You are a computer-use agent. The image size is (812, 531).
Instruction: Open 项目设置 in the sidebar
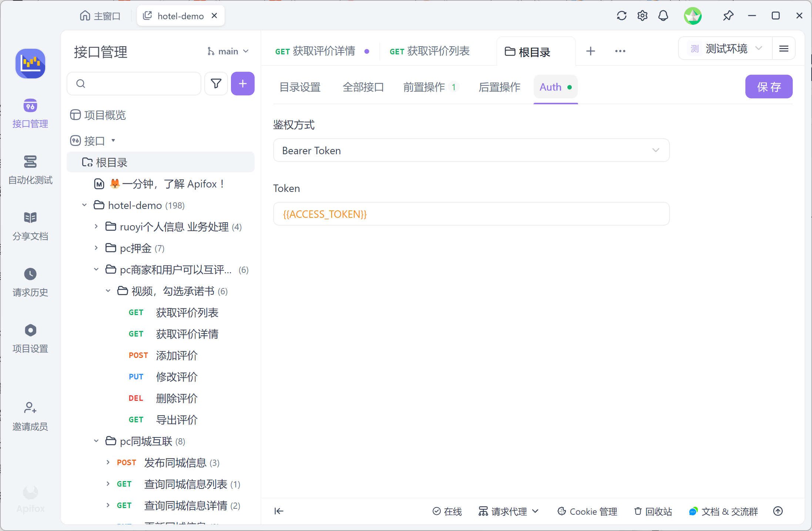point(30,338)
